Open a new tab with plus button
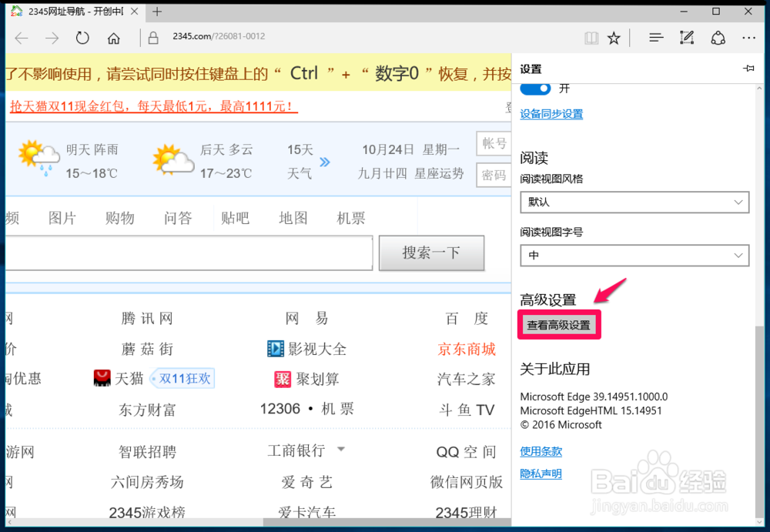 pyautogui.click(x=157, y=12)
